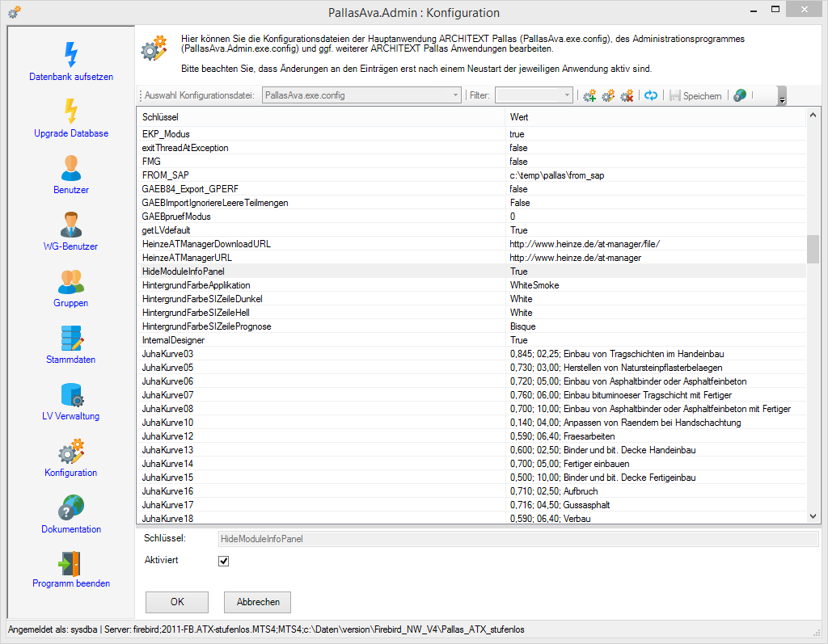
Task: Select the GAEBpruefModus row
Action: (471, 217)
